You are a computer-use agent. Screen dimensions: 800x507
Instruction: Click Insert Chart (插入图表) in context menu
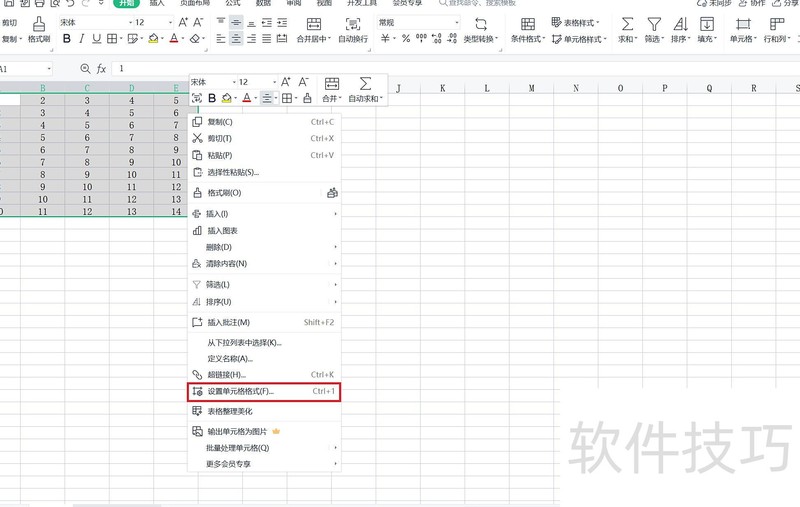(264, 231)
